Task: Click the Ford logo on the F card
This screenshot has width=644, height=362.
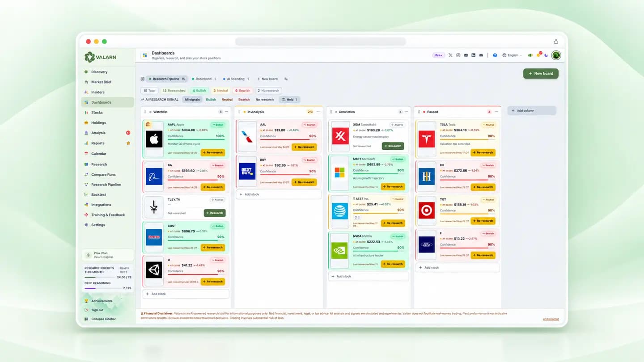Action: [427, 244]
